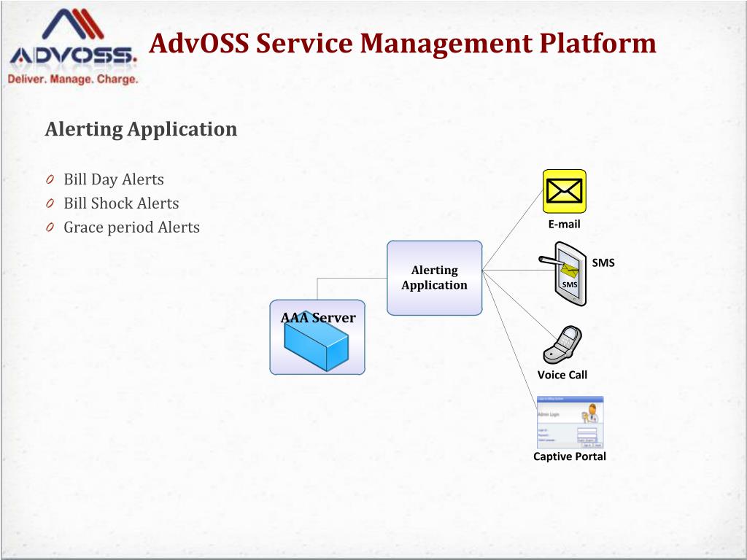Click the Captive Portal label
This screenshot has width=747, height=560.
pos(570,456)
